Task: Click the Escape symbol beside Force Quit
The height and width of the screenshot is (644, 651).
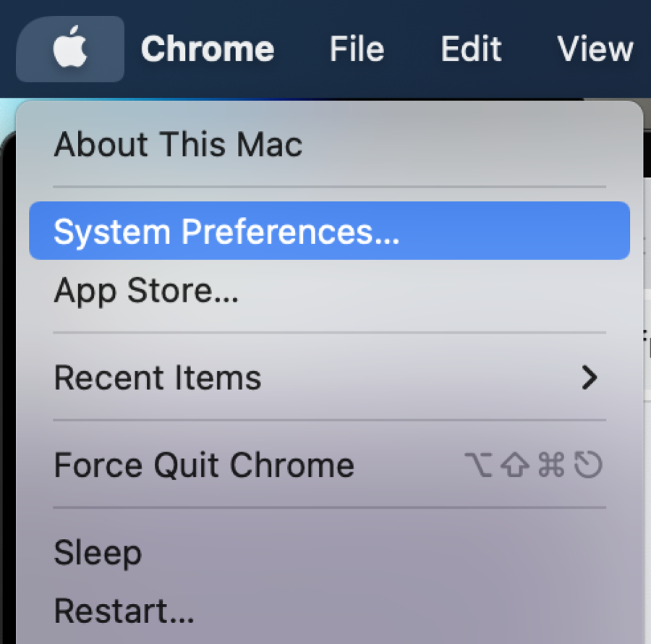Action: 588,466
